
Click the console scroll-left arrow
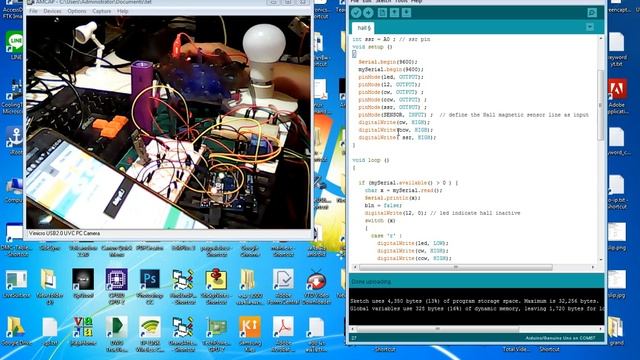pos(353,329)
